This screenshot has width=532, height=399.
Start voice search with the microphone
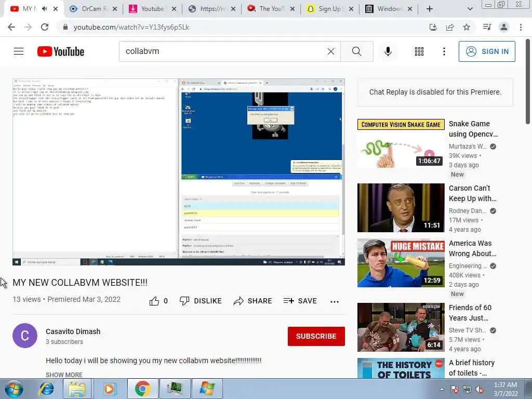388,51
